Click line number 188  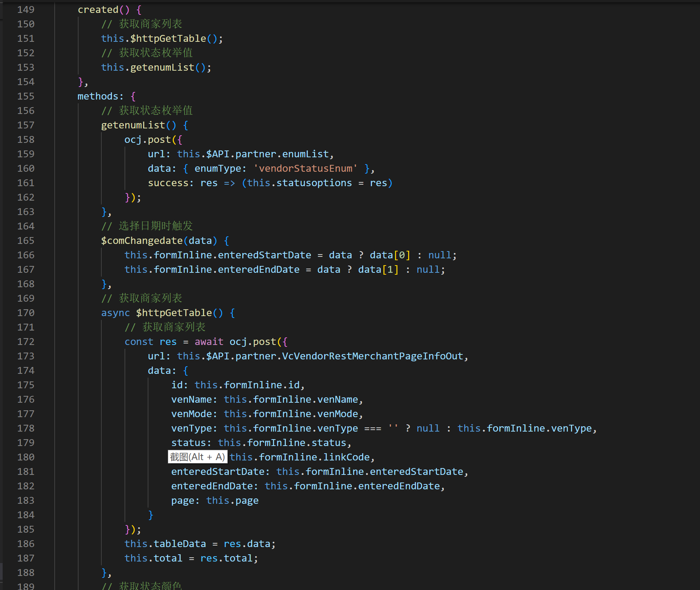click(26, 573)
